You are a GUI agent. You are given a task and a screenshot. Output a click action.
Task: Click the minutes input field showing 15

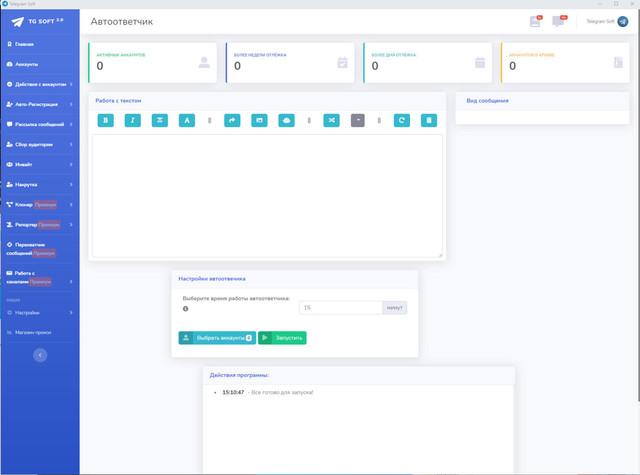click(x=340, y=308)
